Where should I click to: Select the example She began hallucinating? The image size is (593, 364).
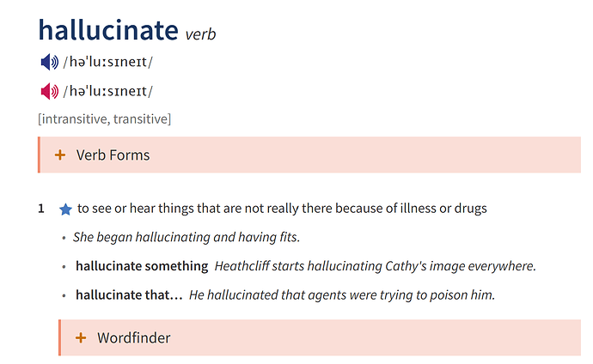[x=186, y=237]
